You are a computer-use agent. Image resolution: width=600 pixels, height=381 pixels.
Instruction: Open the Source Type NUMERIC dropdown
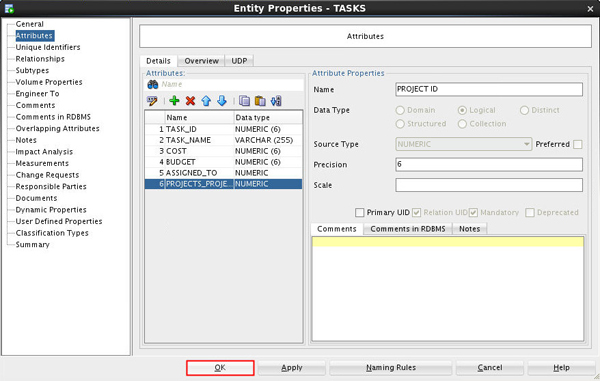[463, 144]
